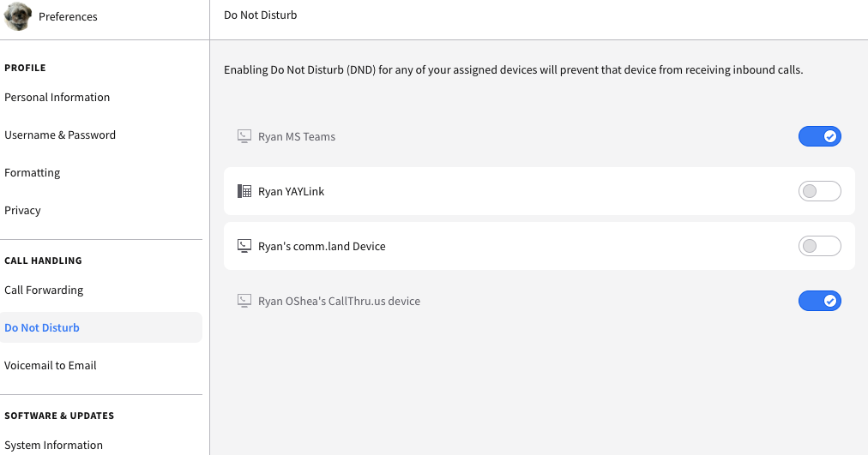This screenshot has height=455, width=868.
Task: Select the Privacy menu item
Action: [x=22, y=210]
